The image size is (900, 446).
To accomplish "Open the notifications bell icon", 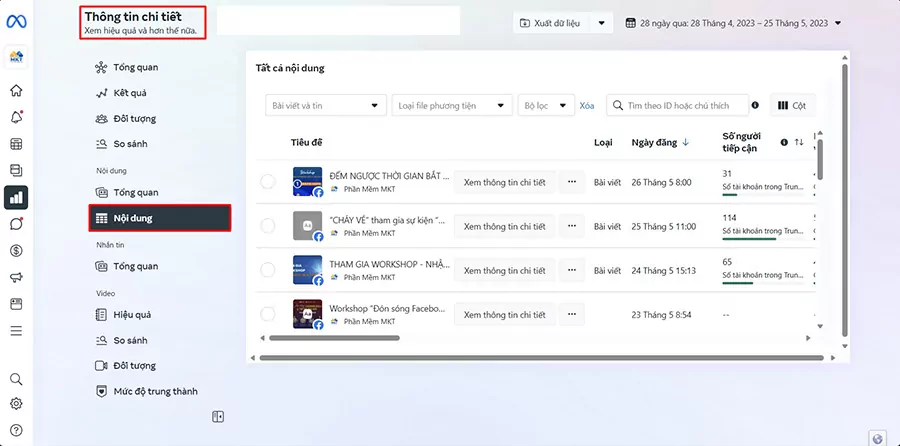I will [x=16, y=117].
